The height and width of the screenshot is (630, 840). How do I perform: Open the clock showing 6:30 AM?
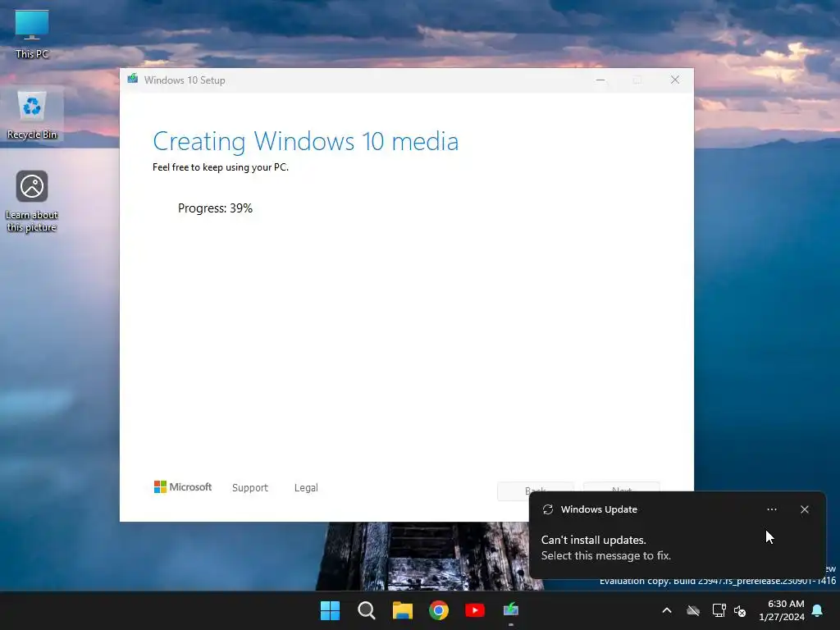pyautogui.click(x=782, y=610)
